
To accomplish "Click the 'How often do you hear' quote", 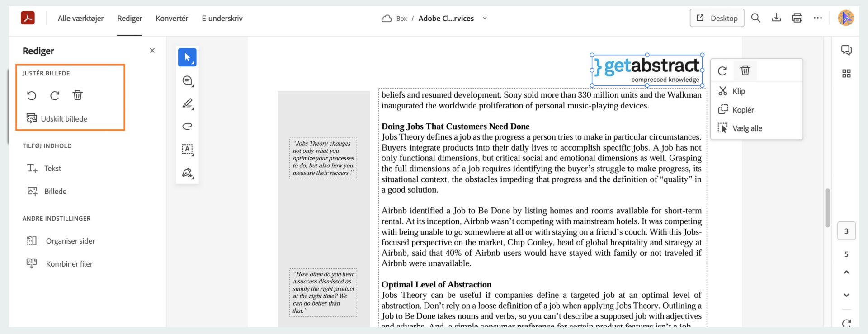I will coord(323,292).
